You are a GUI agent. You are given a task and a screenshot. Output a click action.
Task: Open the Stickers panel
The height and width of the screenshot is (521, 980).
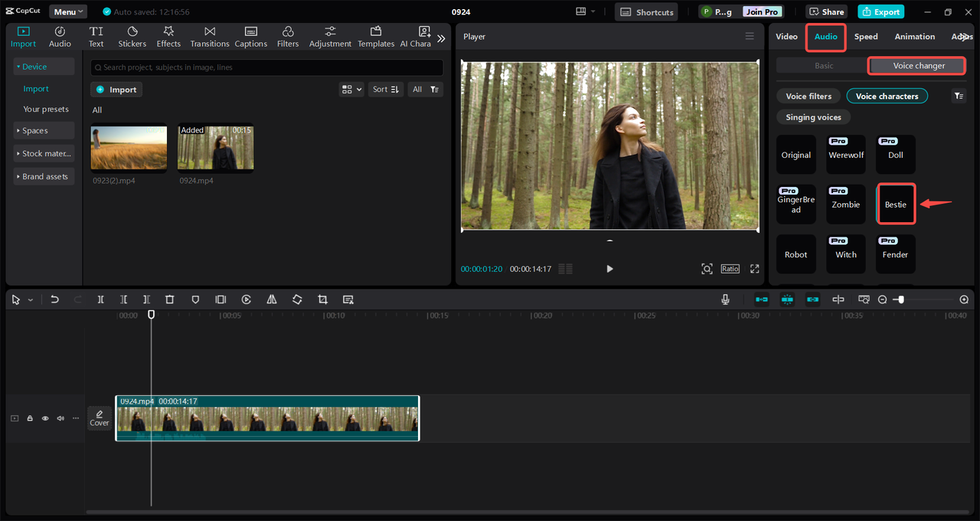tap(132, 36)
